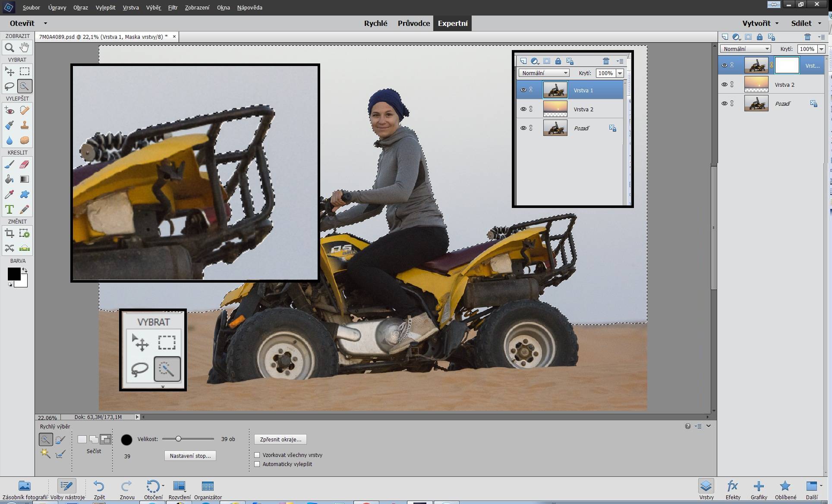This screenshot has height=504, width=832.
Task: Click the black foreground color swatch
Action: pos(13,274)
